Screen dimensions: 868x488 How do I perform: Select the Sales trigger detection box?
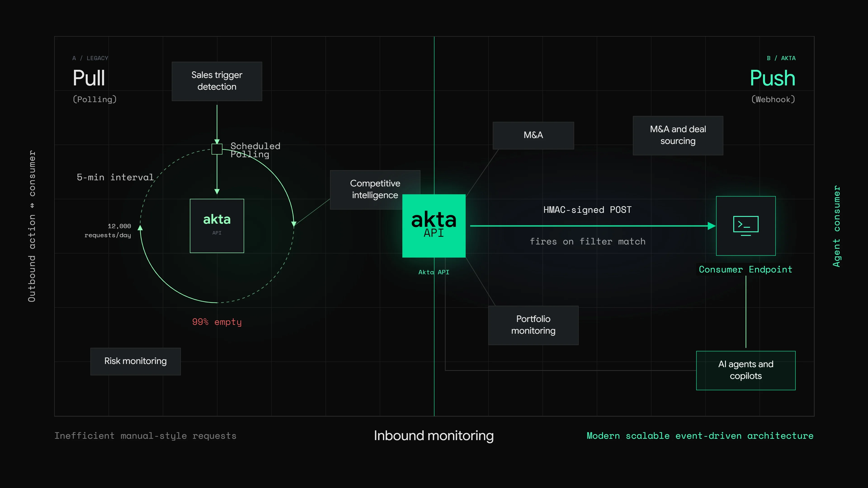[x=217, y=81]
